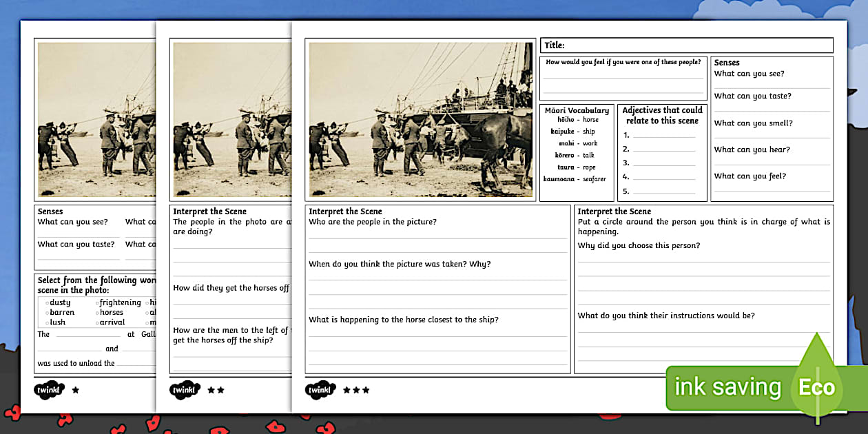Viewport: 868px width, 434px height.
Task: Select the 'dusty' word option
Action: click(59, 302)
